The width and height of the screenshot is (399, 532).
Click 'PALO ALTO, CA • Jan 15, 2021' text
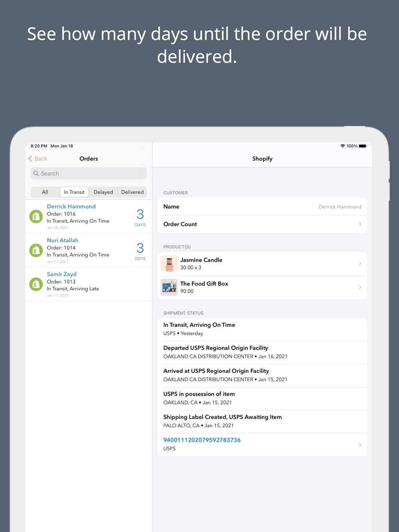tap(199, 426)
